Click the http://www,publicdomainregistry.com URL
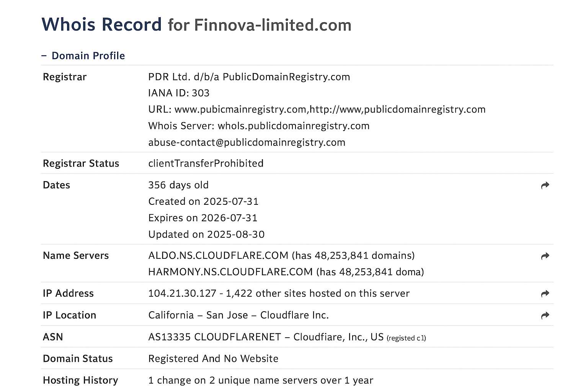 [x=397, y=109]
